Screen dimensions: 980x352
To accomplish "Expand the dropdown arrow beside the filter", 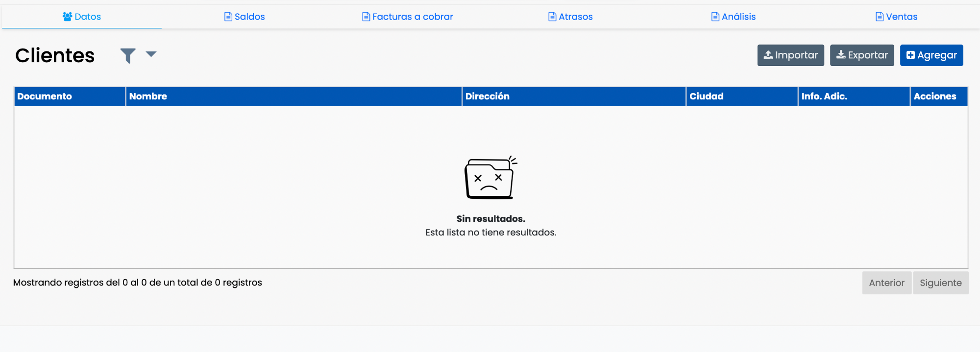I will 151,54.
